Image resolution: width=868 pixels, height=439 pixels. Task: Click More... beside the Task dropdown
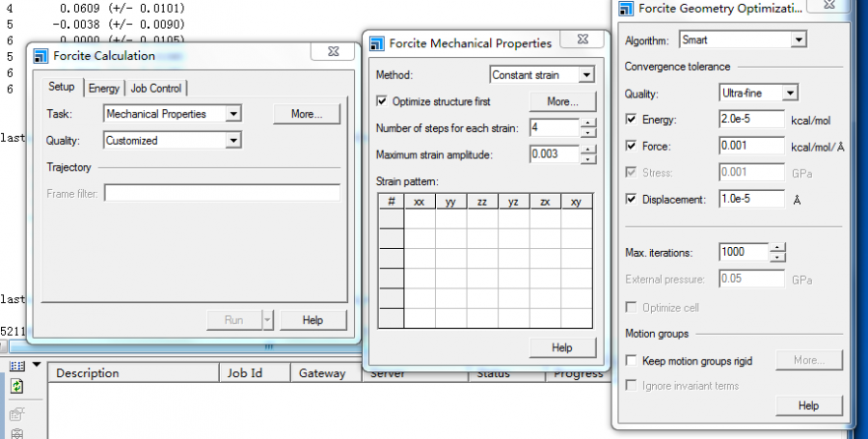coord(307,114)
